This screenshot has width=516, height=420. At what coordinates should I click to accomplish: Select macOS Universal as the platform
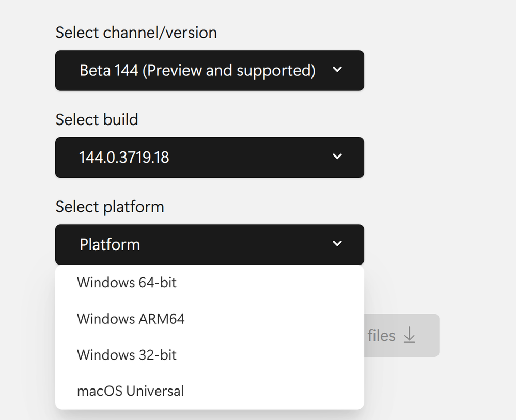130,391
